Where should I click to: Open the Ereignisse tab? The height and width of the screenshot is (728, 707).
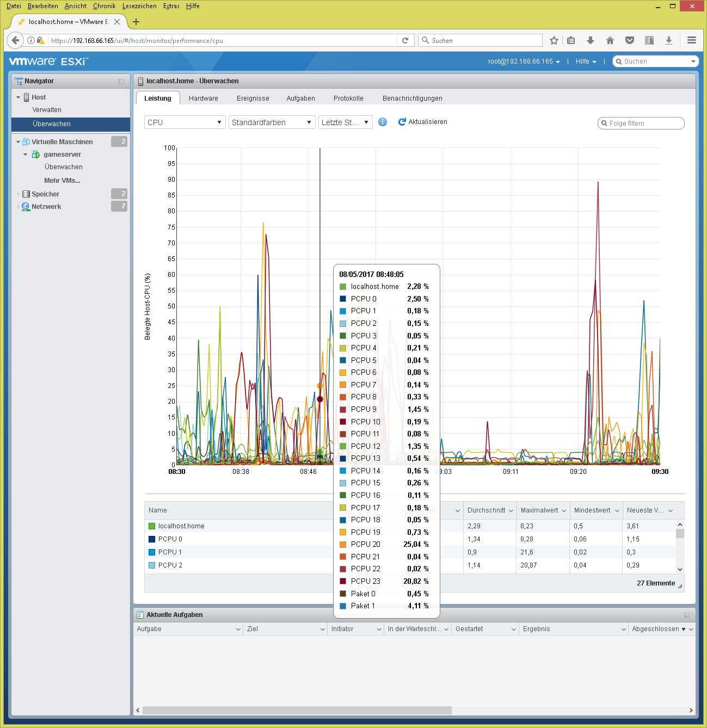(x=253, y=98)
